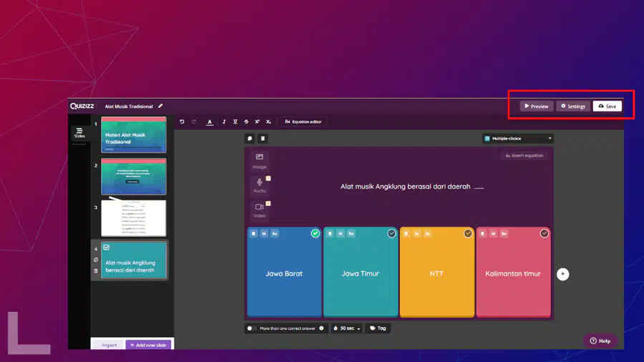Open the Quizizz logo home
Viewport: 644px width, 362px height.
pos(82,106)
